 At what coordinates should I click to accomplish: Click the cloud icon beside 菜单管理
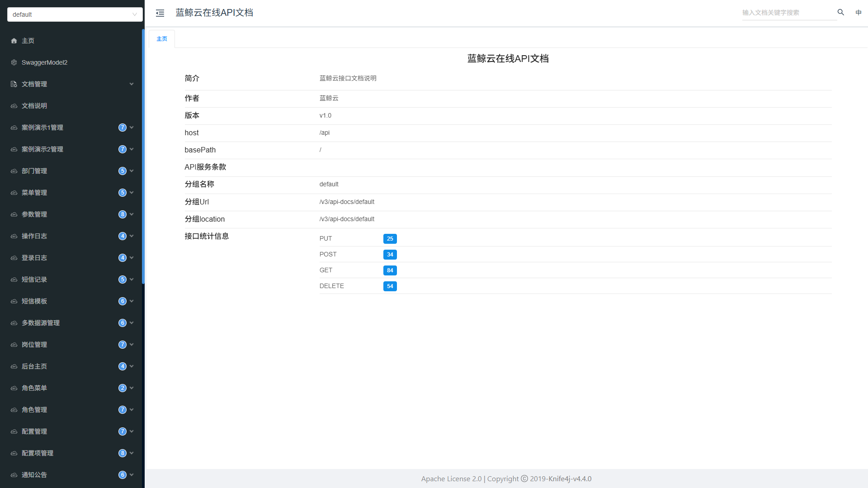pos(14,193)
